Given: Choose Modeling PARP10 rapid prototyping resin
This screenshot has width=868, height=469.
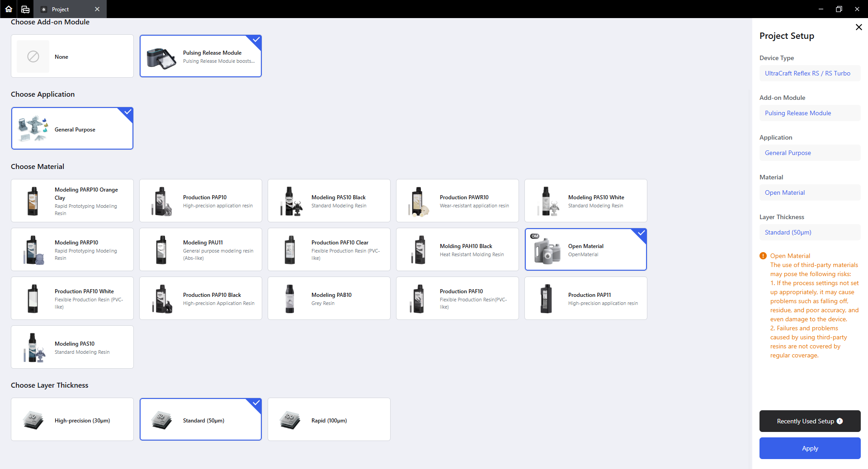Looking at the screenshot, I should coord(72,249).
